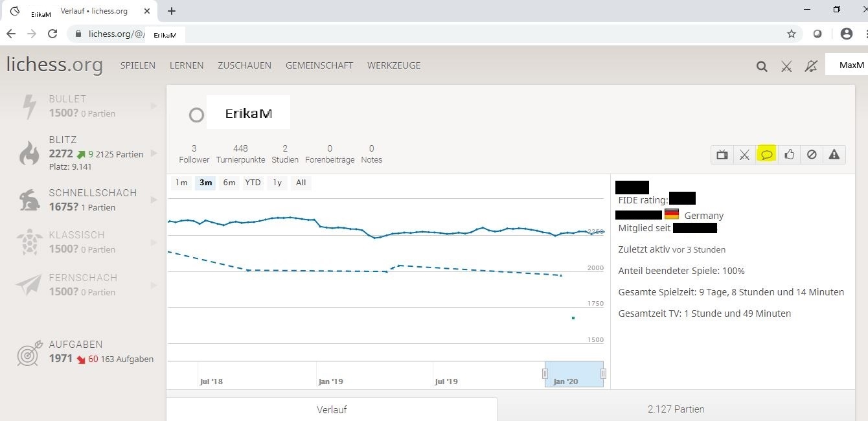Switch to the 2.127 Partien tab
This screenshot has height=421, width=868.
pyautogui.click(x=676, y=409)
